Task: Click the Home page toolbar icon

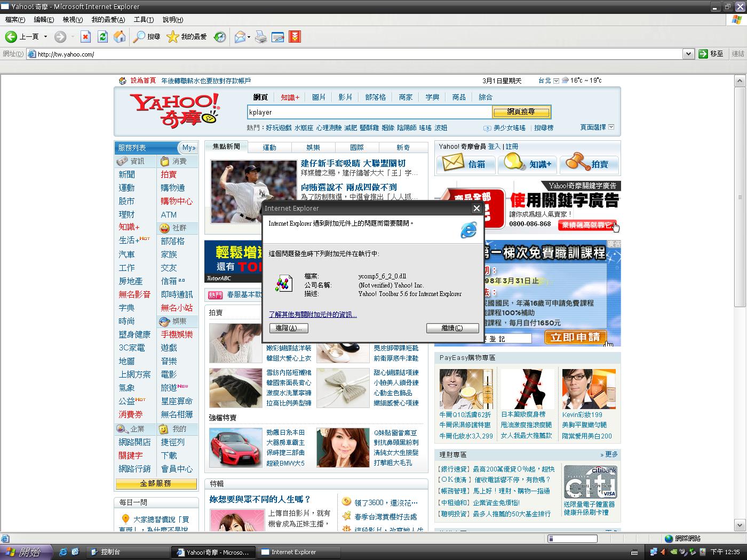Action: (120, 37)
